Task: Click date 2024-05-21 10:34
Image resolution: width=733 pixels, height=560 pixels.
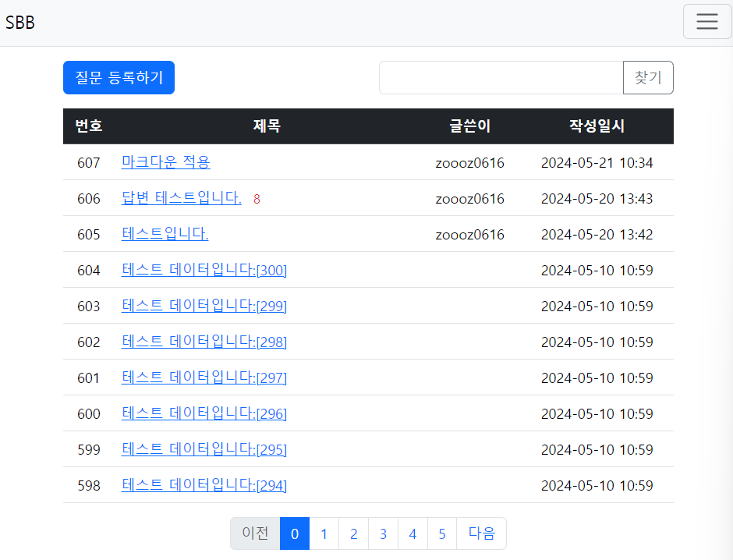Action: coord(597,163)
